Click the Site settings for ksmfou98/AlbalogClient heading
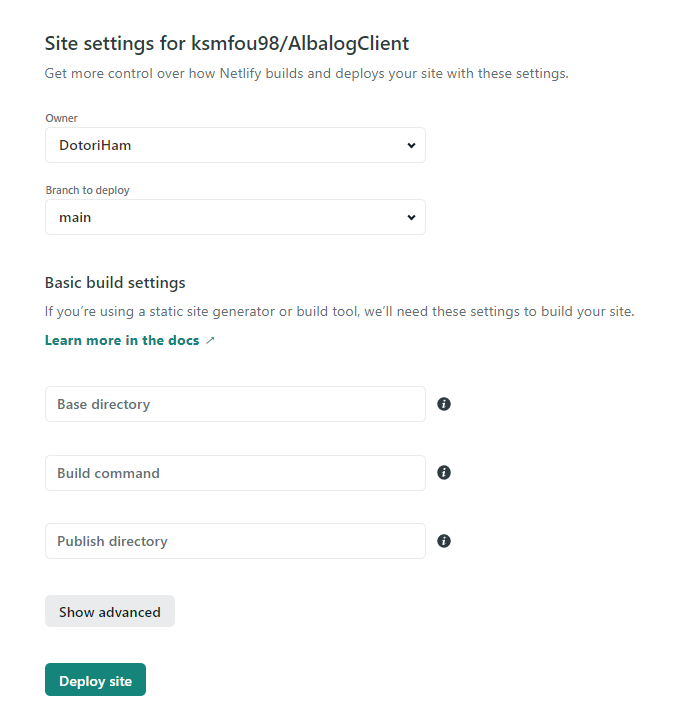Image resolution: width=694 pixels, height=727 pixels. (x=227, y=44)
